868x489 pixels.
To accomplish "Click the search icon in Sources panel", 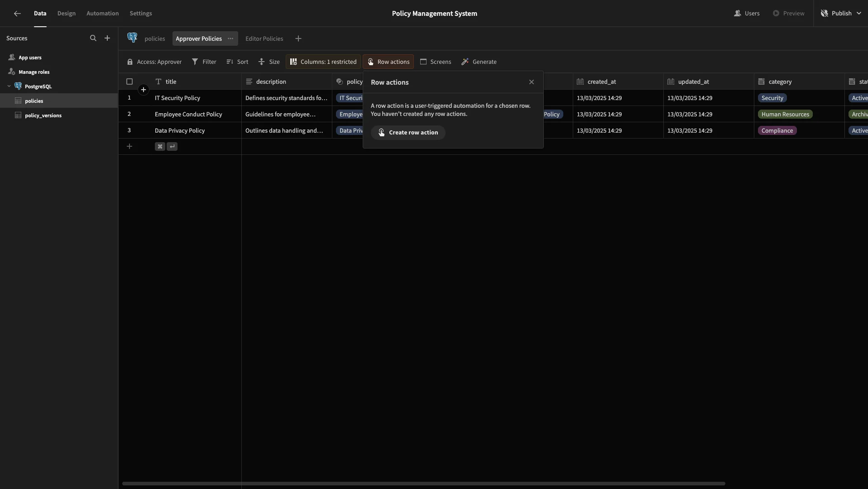I will (x=93, y=38).
